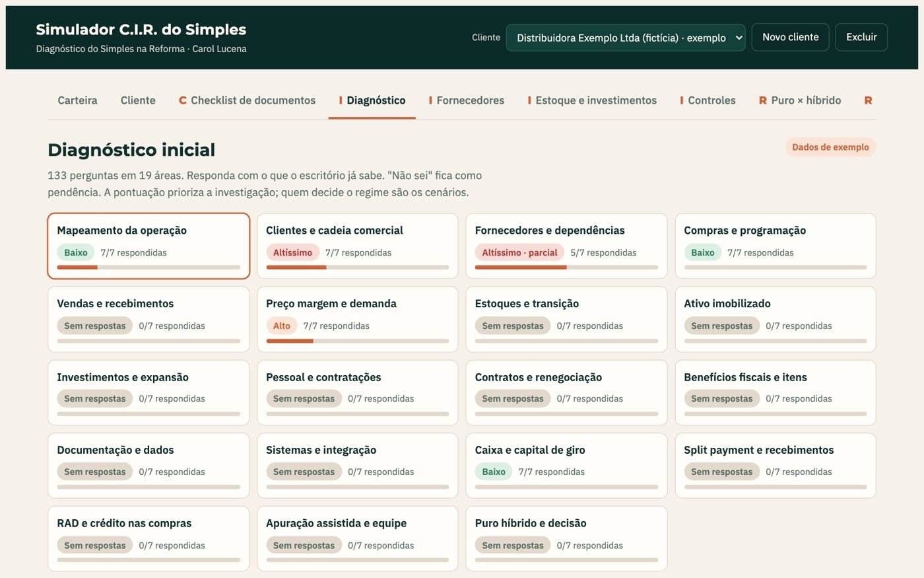Go to the Fornecedores tab
Image resolution: width=924 pixels, height=578 pixels.
(467, 100)
